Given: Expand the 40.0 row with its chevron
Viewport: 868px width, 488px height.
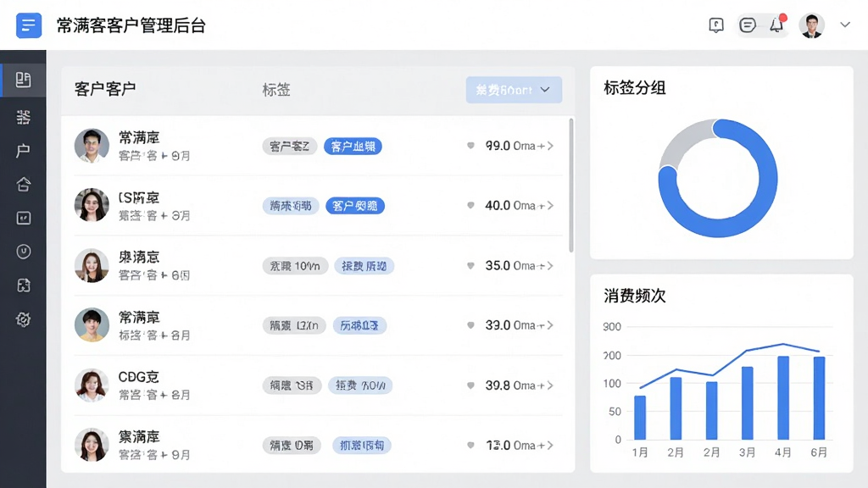Looking at the screenshot, I should [550, 206].
